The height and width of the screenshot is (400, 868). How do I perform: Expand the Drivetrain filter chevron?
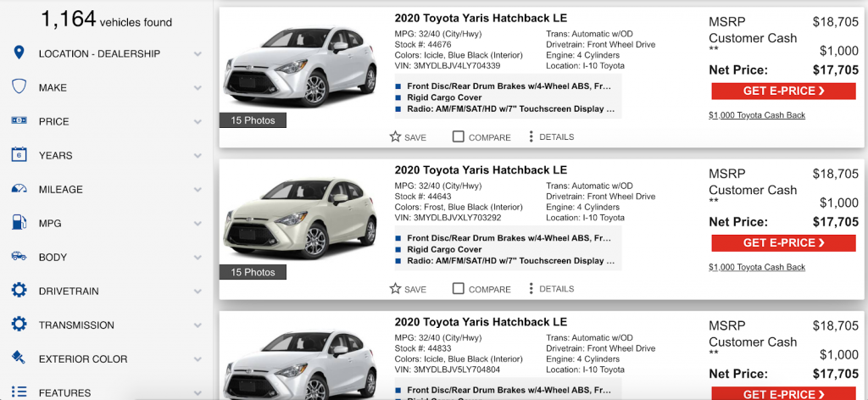[198, 292]
